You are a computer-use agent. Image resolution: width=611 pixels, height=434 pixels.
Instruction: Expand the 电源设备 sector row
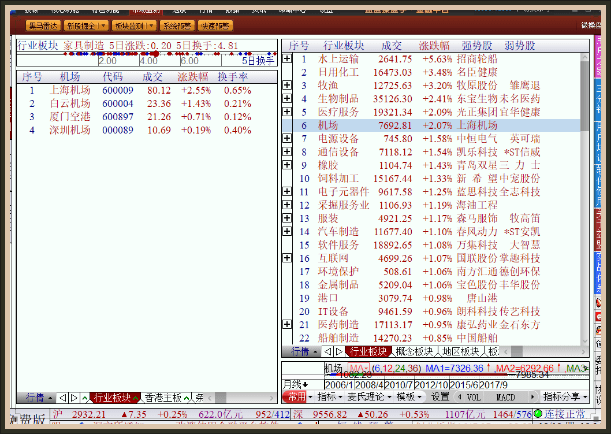[287, 138]
